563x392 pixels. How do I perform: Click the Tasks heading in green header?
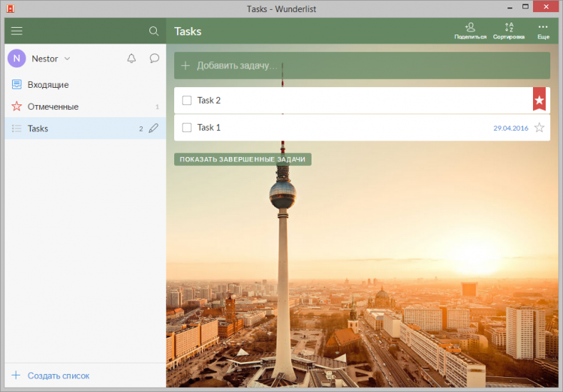(x=188, y=32)
